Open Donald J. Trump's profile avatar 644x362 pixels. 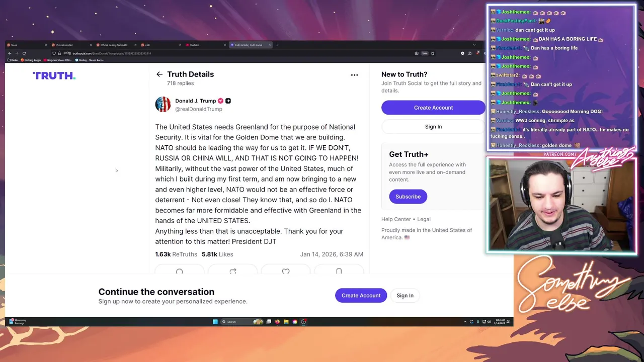pyautogui.click(x=163, y=105)
